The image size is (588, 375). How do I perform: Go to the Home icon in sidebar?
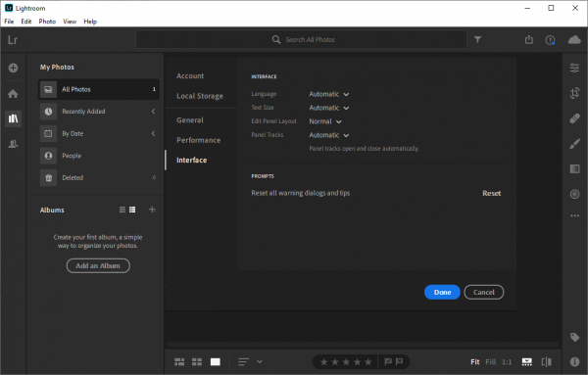13,94
